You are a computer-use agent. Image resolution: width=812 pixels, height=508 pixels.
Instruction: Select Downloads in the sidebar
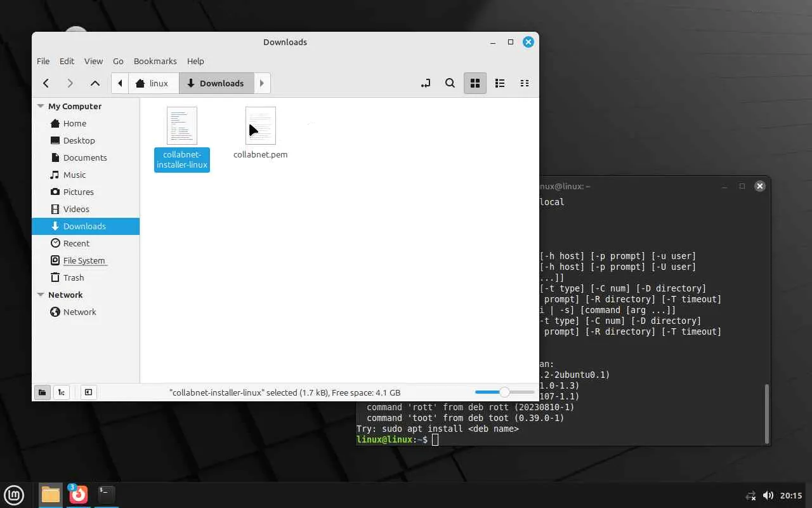pyautogui.click(x=86, y=226)
